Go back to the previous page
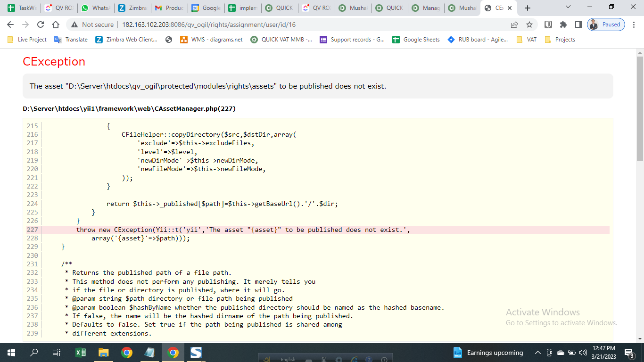Image resolution: width=644 pixels, height=362 pixels. point(10,25)
